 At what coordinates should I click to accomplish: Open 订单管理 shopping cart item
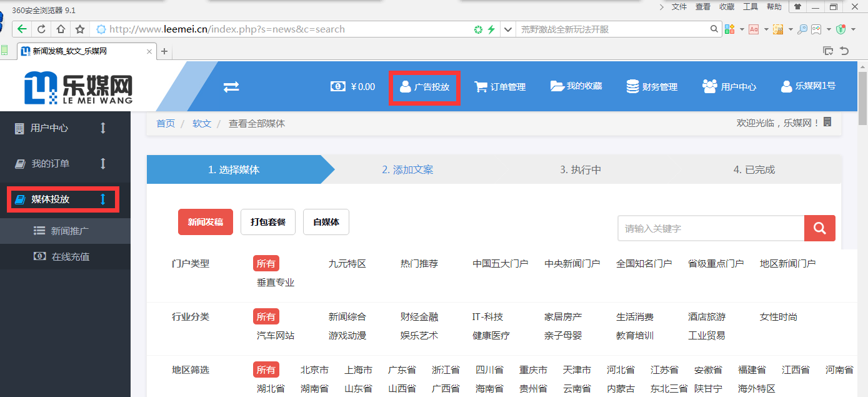(x=500, y=87)
